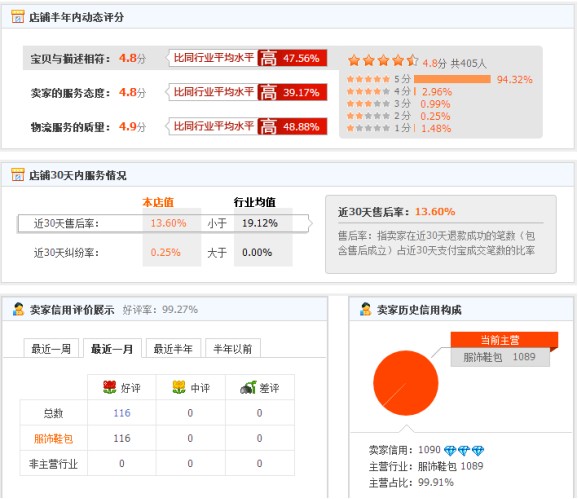578x499 pixels.
Task: Click the 卖家信用：1090 text
Action: [405, 450]
